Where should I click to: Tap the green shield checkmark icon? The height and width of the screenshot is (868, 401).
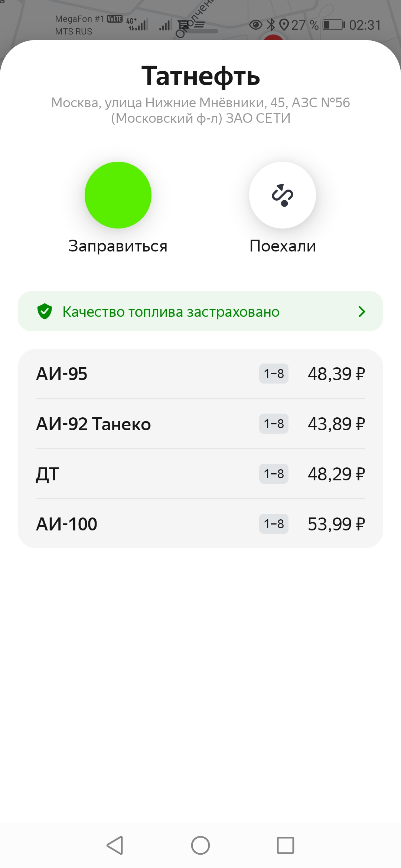point(45,311)
